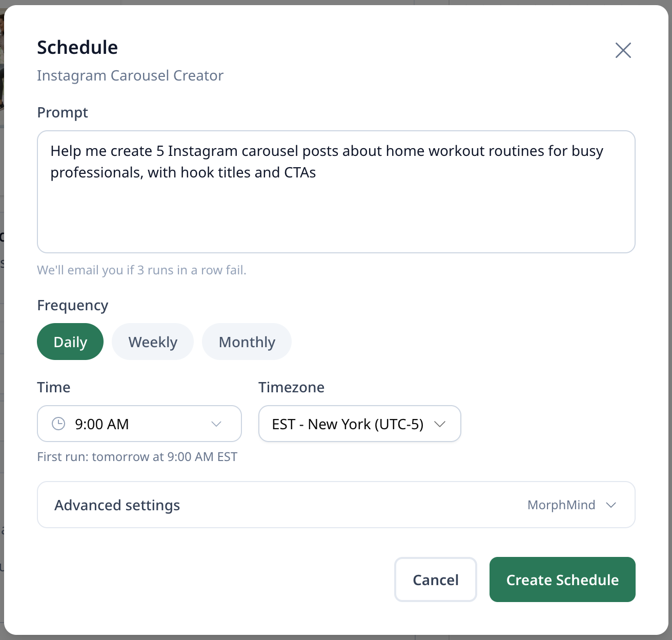Click the Instagram Carousel Creator subtitle
The height and width of the screenshot is (640, 672).
[x=130, y=75]
